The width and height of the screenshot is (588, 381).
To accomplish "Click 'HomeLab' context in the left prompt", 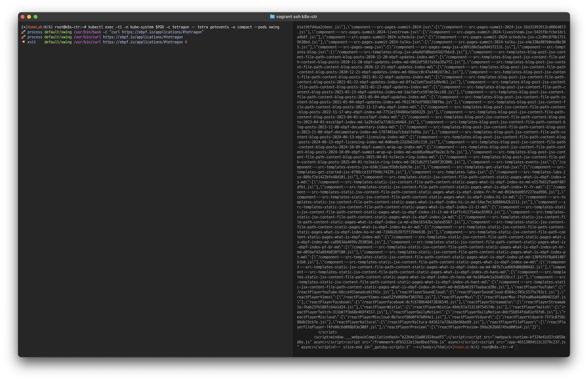I will pos(35,27).
